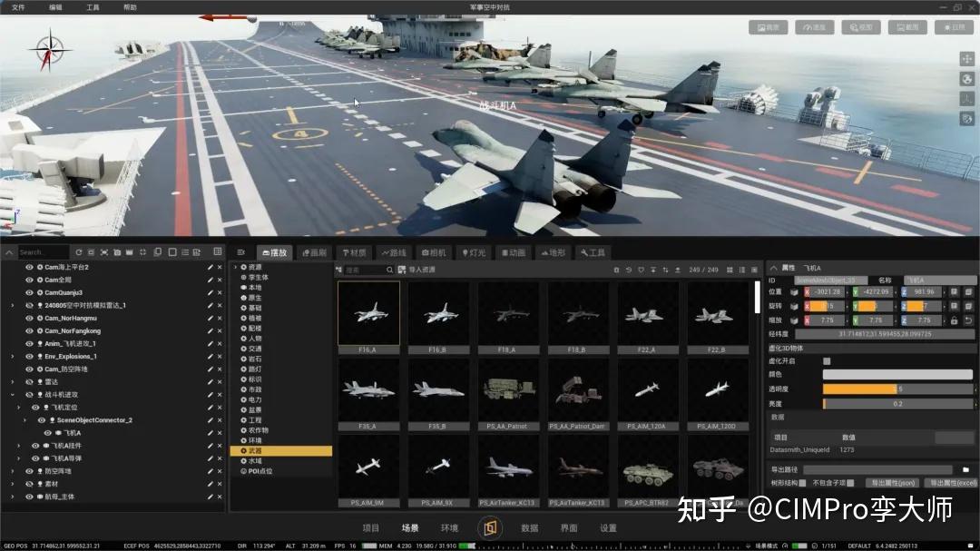Click the 颜色 color swatch
980x551 pixels.
(x=897, y=373)
